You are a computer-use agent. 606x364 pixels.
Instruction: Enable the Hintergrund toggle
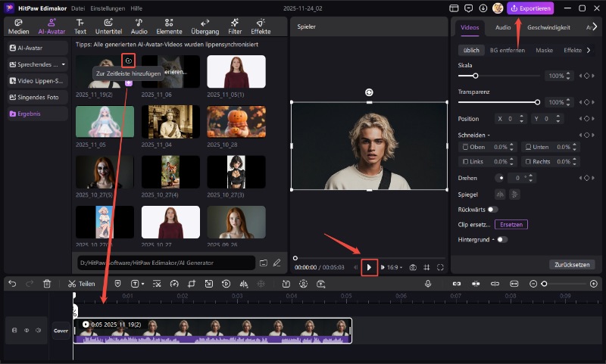pyautogui.click(x=501, y=239)
